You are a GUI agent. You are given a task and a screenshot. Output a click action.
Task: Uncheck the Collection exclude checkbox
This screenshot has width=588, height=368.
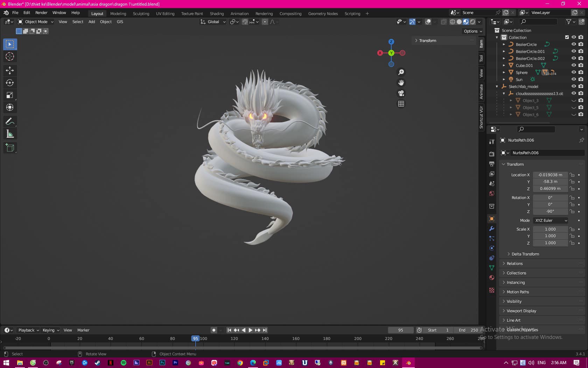[567, 37]
